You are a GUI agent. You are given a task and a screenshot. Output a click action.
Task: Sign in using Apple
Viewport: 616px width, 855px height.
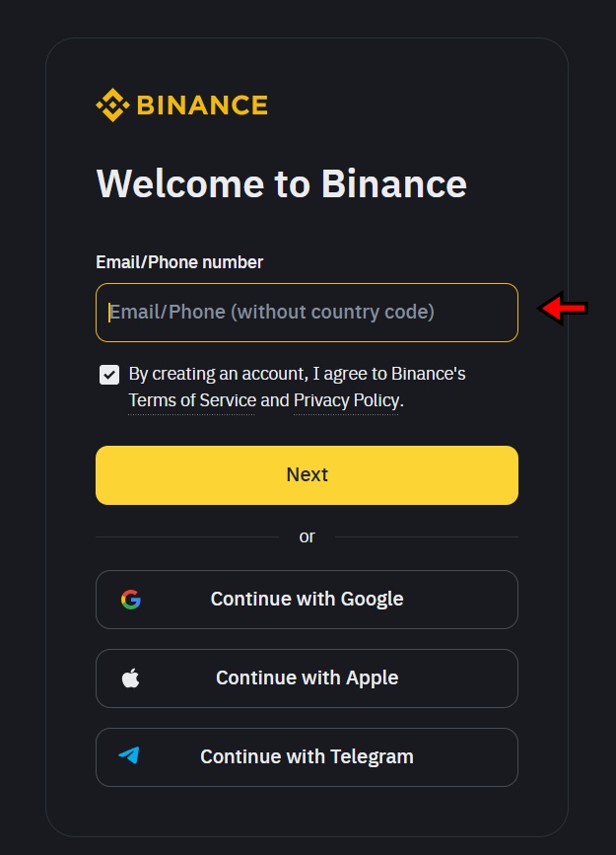click(307, 677)
